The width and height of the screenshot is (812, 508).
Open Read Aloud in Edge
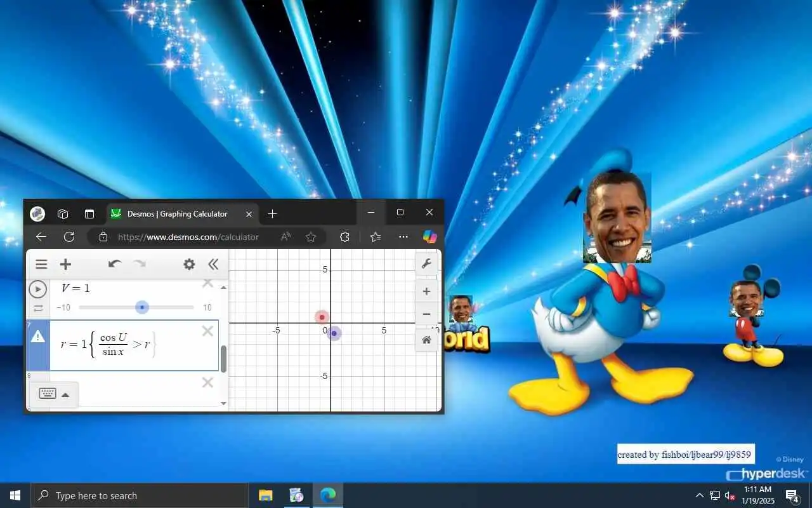(x=286, y=237)
